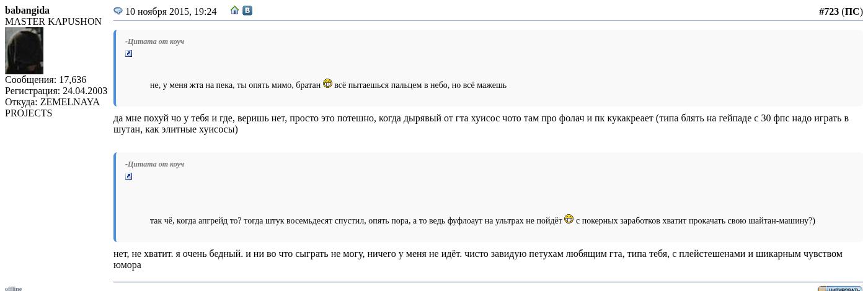
Task: Open the poster's homepage via house icon
Action: (x=234, y=11)
